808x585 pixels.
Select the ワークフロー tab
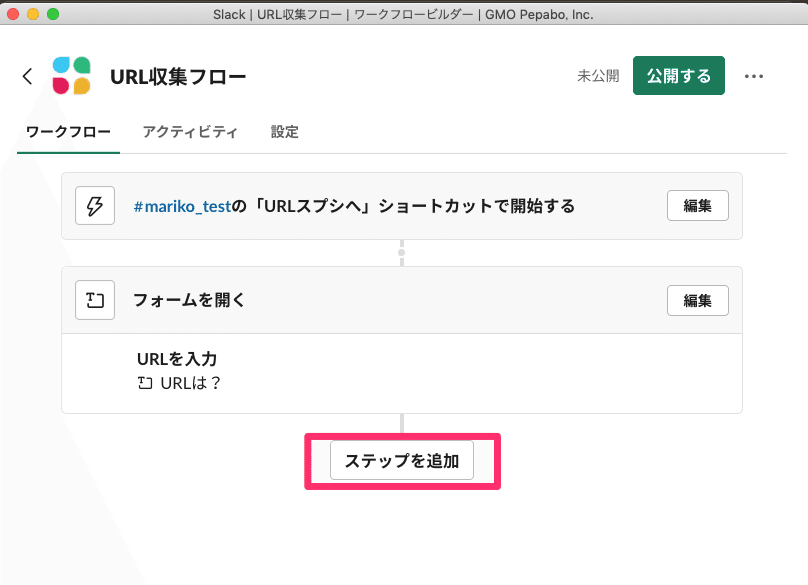click(x=67, y=131)
